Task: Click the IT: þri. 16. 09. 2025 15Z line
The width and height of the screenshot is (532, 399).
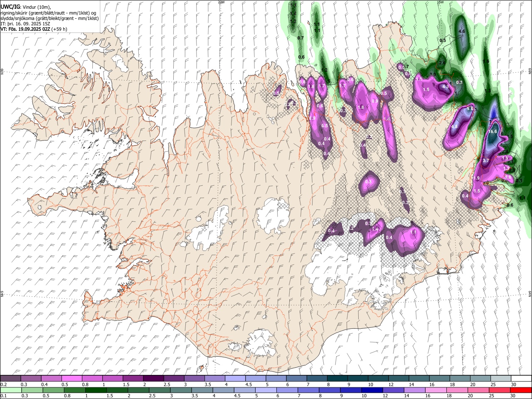Action: point(25,24)
